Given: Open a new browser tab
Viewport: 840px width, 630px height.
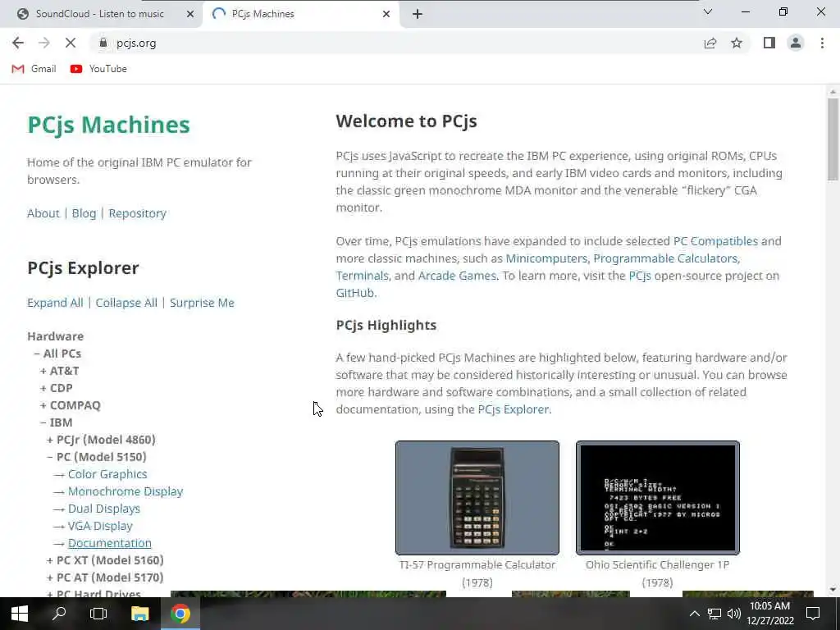Looking at the screenshot, I should (x=418, y=14).
